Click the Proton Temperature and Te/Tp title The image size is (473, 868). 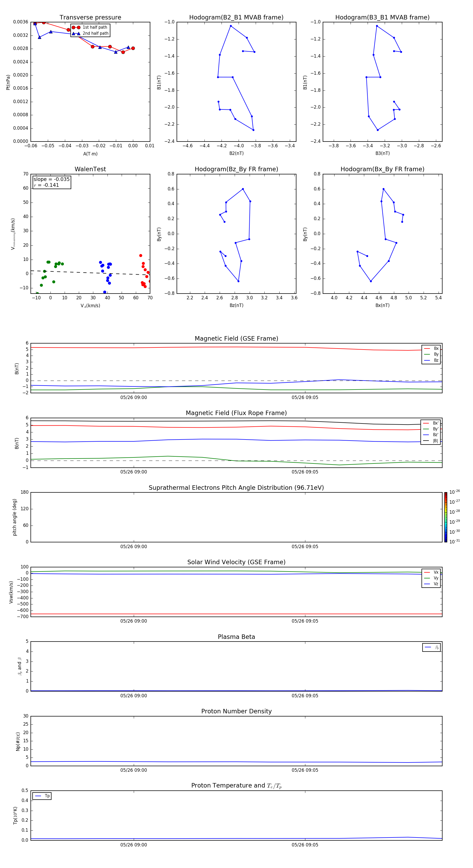pyautogui.click(x=236, y=786)
